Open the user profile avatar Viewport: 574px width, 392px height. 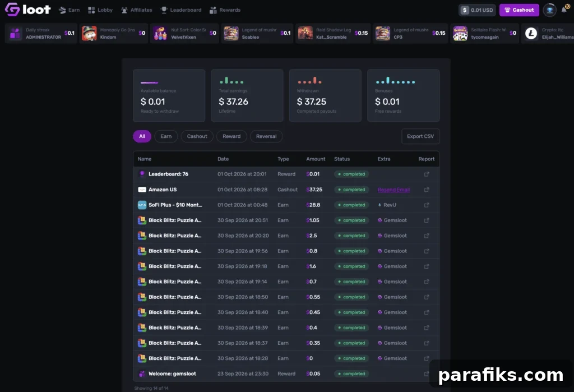(x=549, y=10)
